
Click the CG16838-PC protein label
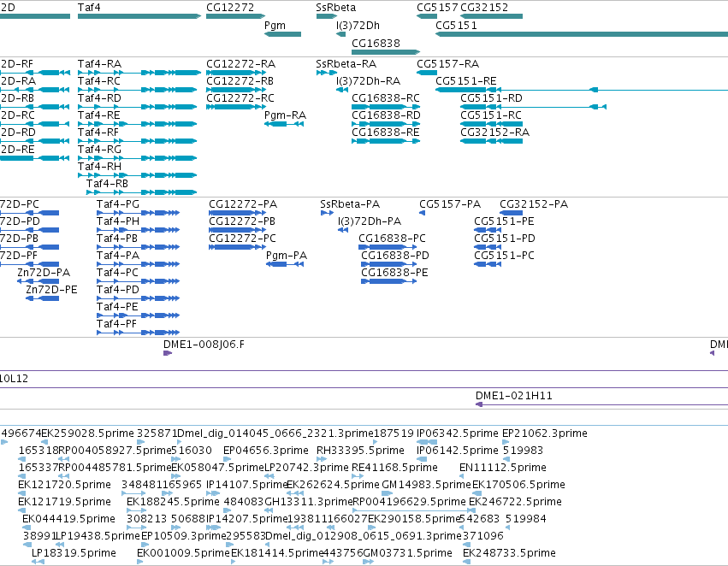click(x=392, y=239)
